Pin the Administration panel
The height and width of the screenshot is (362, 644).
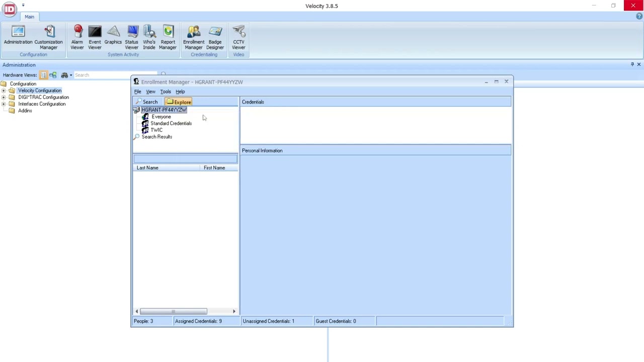point(632,64)
